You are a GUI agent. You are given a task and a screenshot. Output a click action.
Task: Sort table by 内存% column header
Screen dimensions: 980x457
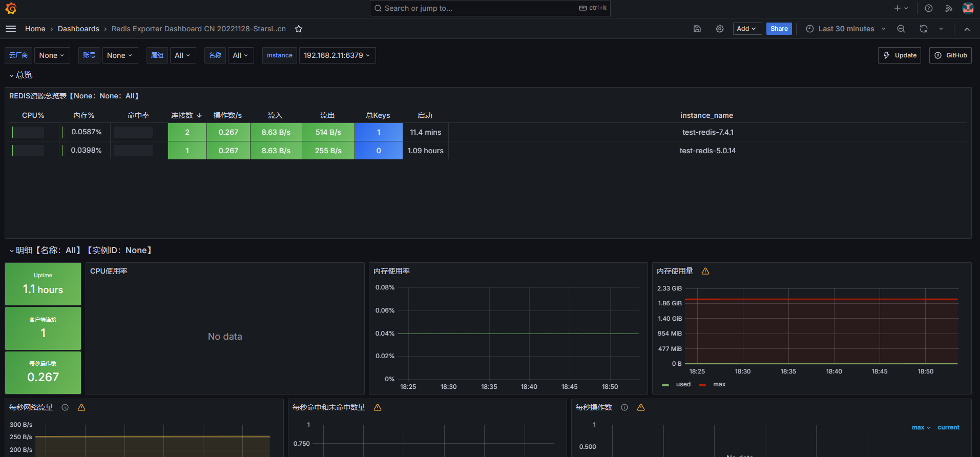point(84,115)
